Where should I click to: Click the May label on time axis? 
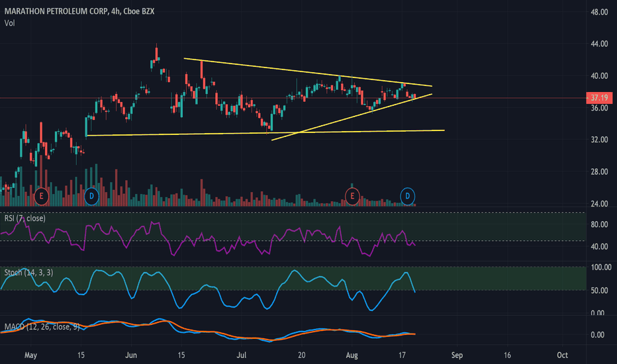(x=30, y=355)
